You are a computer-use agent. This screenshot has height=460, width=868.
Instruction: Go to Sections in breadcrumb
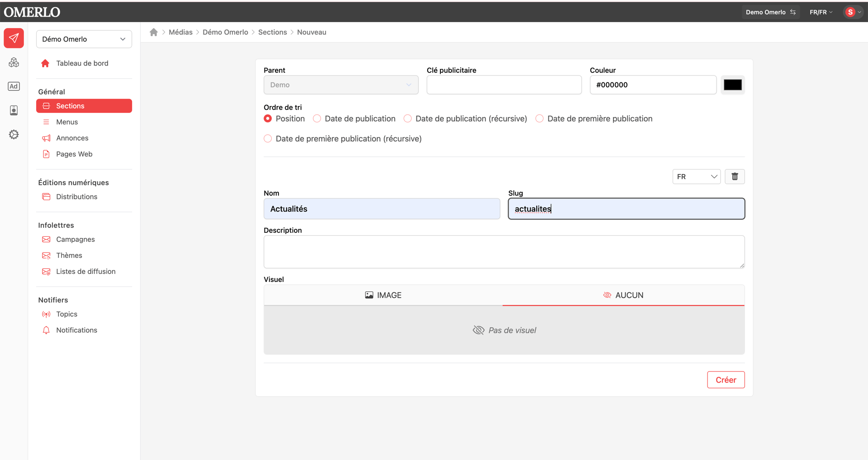pyautogui.click(x=272, y=32)
